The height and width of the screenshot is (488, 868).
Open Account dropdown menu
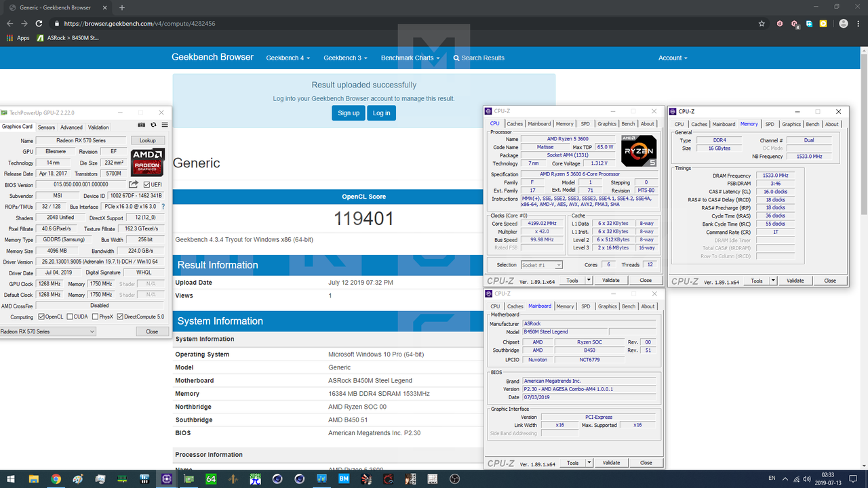tap(673, 58)
